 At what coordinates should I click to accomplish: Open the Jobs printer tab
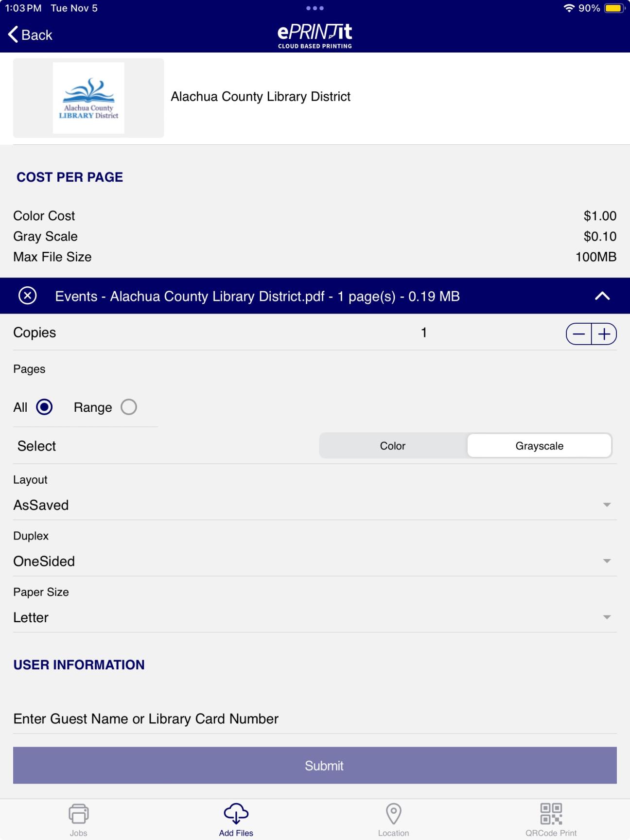78,820
